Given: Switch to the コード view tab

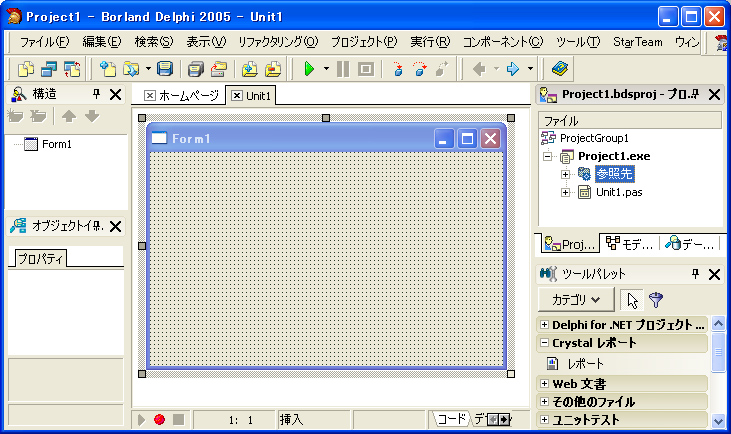Looking at the screenshot, I should [x=450, y=419].
